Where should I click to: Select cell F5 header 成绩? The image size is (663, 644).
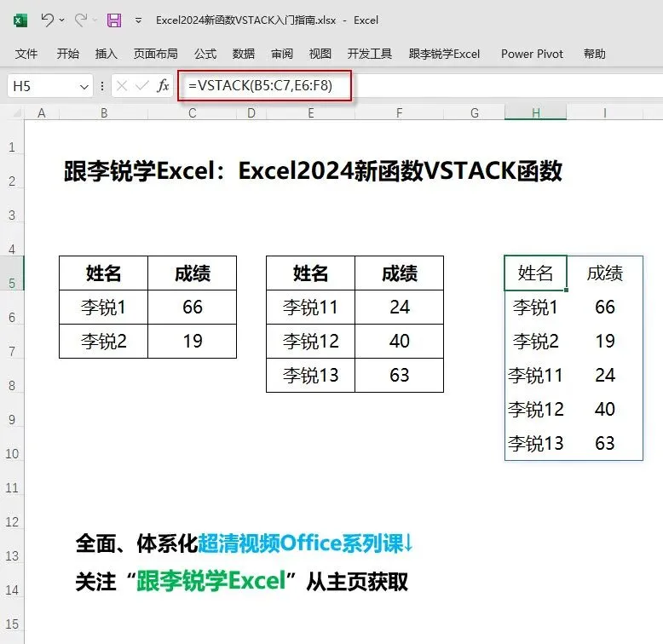point(399,273)
